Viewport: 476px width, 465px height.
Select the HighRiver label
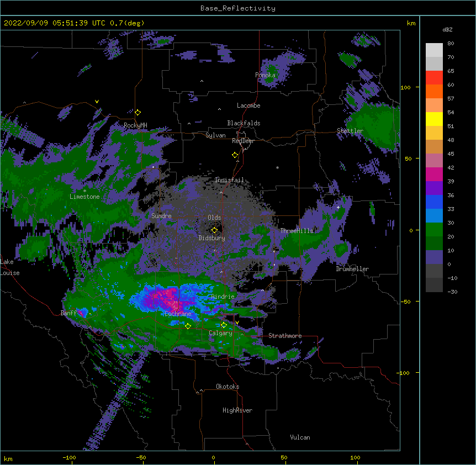pyautogui.click(x=237, y=410)
